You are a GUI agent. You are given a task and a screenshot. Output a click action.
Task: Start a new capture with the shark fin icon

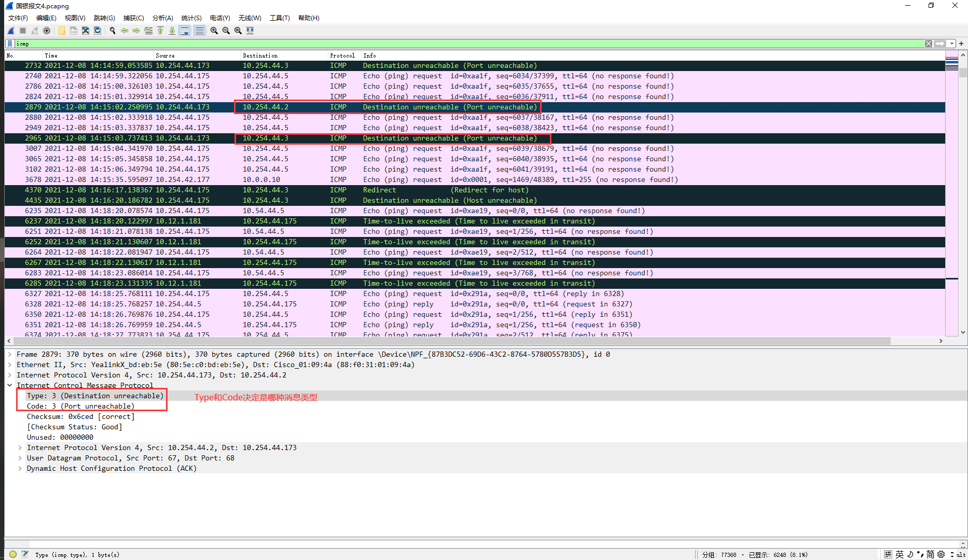10,31
